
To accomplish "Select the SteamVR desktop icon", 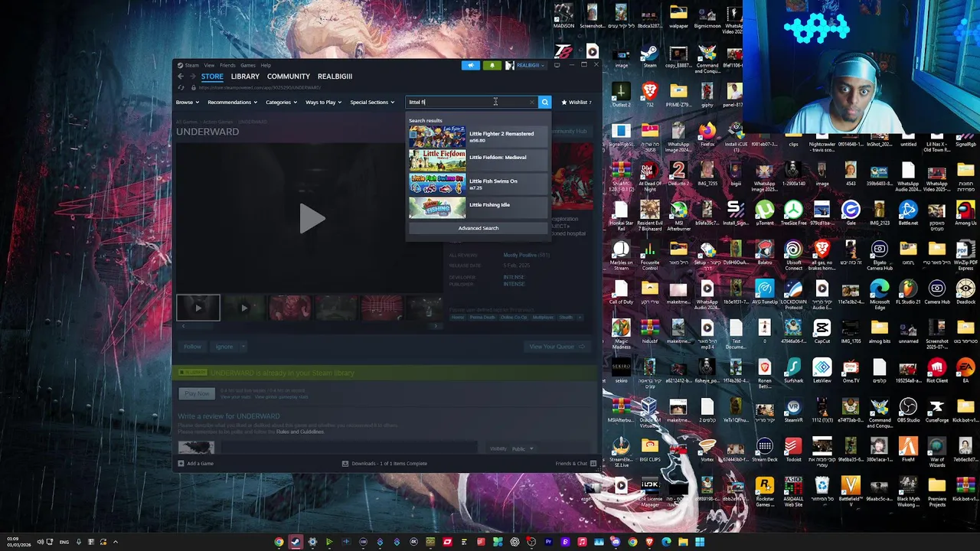I will click(793, 409).
